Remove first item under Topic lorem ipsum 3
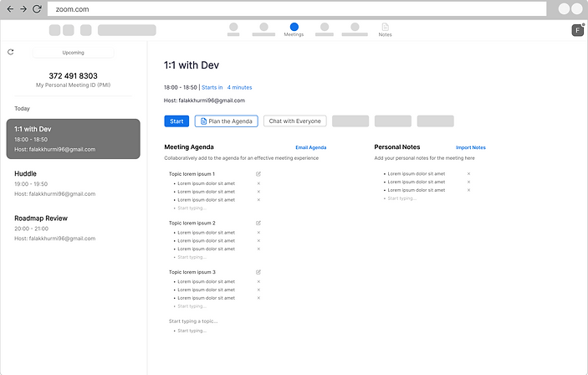588x375 pixels. 258,282
